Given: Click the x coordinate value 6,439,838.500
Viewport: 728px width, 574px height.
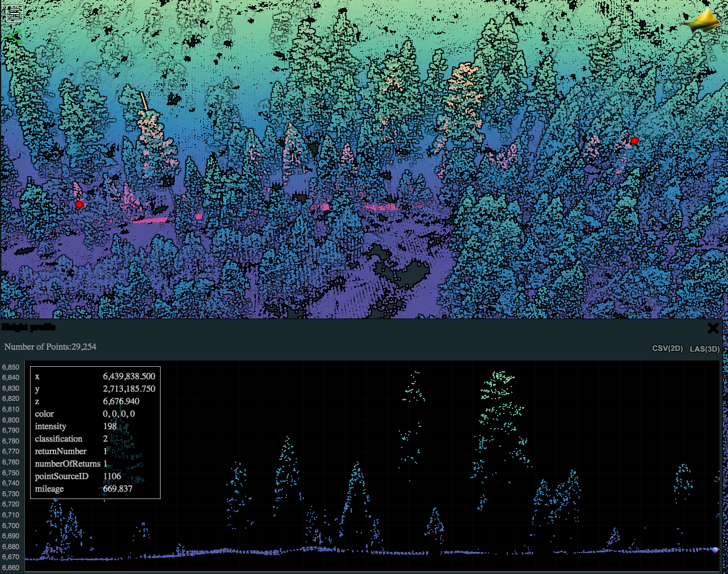Looking at the screenshot, I should point(129,376).
